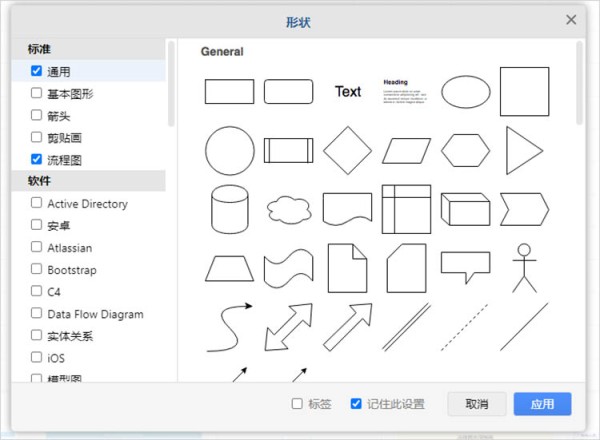Viewport: 600px width, 440px height.
Task: Close the 形状 dialog
Action: 571,20
